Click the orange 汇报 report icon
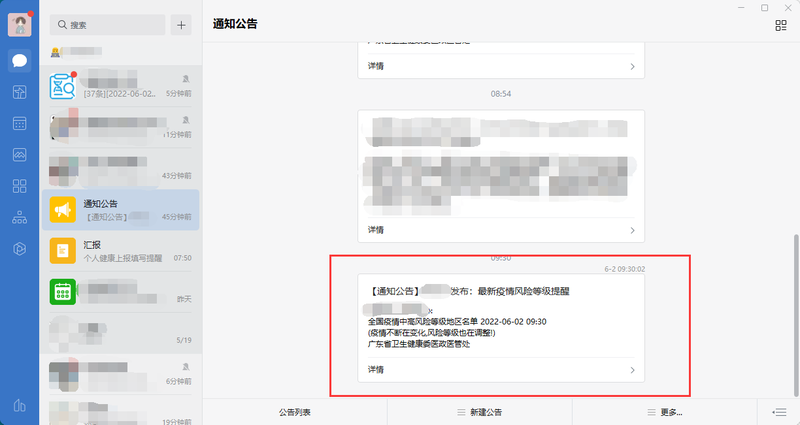 point(63,251)
